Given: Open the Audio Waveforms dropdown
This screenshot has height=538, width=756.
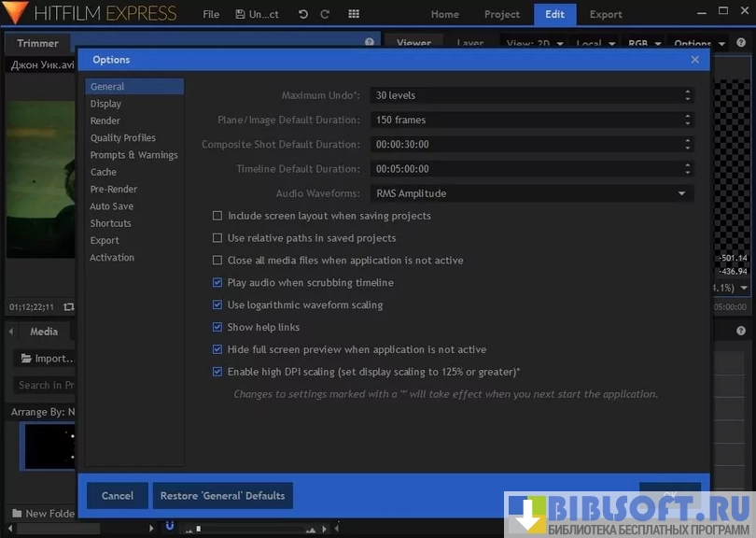Looking at the screenshot, I should tap(531, 193).
